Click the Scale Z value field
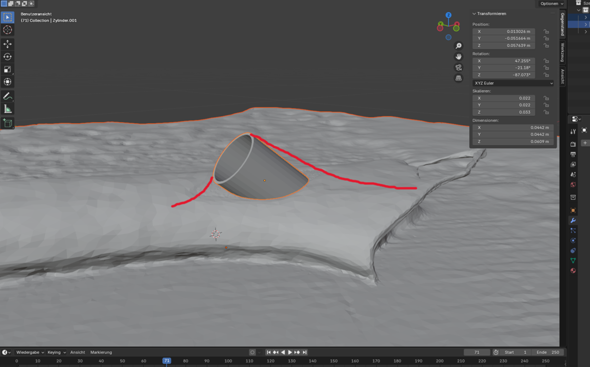Screen dimensions: 590x367 tap(504, 112)
